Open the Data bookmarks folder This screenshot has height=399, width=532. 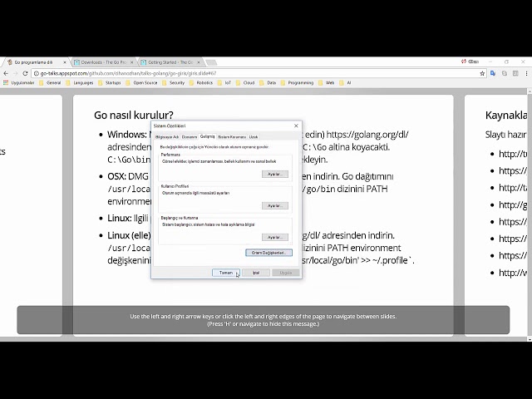268,83
